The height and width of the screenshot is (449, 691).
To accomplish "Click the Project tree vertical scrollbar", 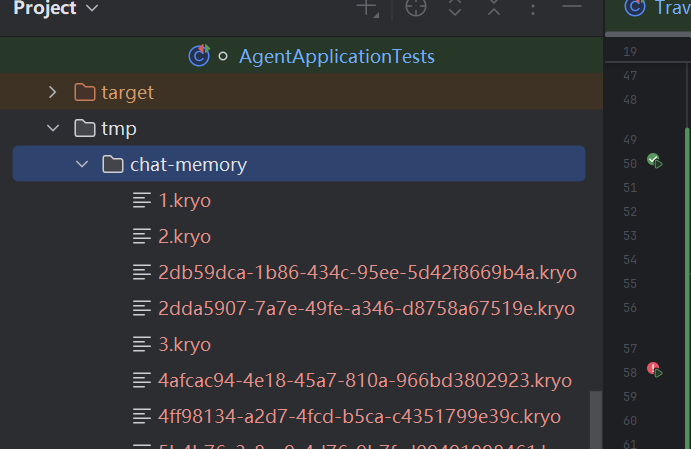I will coord(596,419).
